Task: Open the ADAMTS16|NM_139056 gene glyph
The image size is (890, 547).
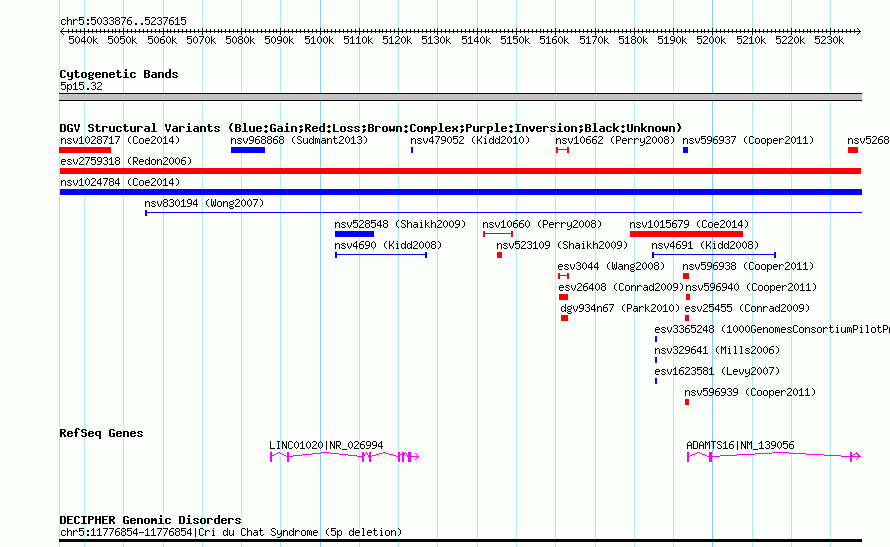Action: [x=774, y=456]
